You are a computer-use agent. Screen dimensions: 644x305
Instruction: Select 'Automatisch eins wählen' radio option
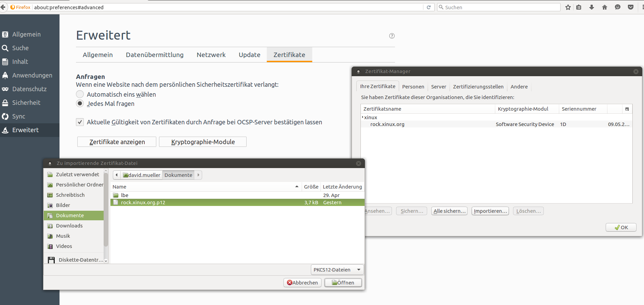[x=80, y=94]
